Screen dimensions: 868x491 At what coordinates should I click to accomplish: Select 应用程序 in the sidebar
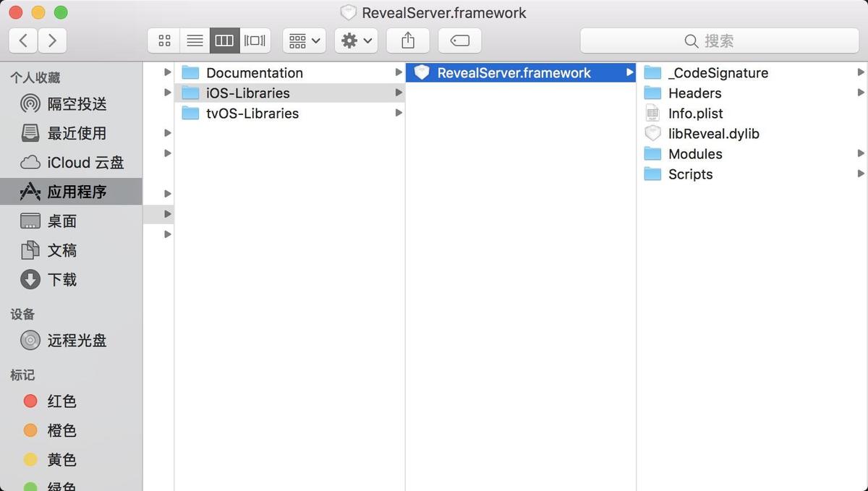(x=71, y=192)
